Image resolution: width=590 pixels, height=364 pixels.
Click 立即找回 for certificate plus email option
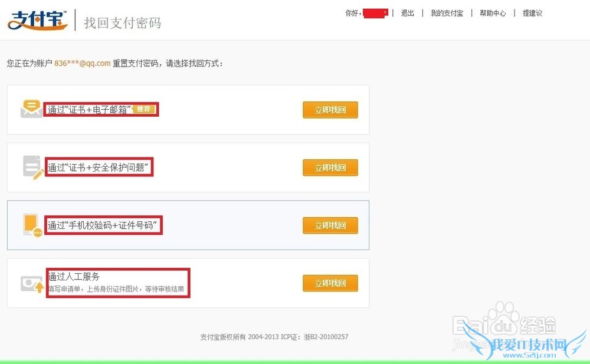[330, 110]
